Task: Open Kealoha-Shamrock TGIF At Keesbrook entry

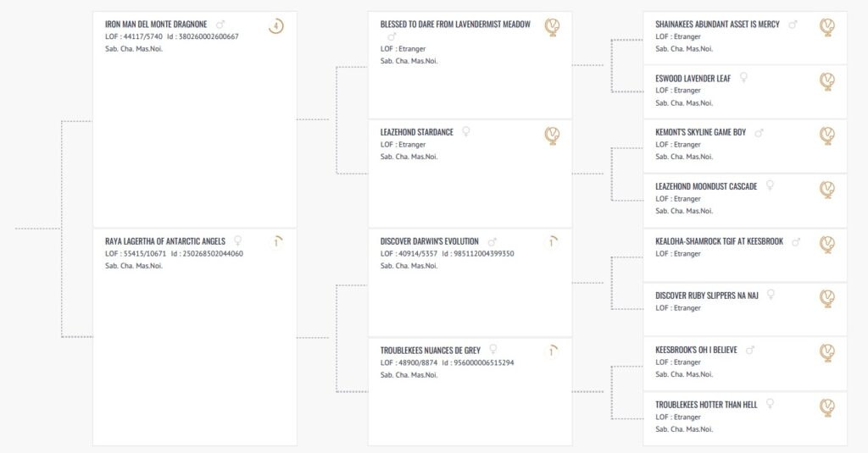Action: [x=719, y=241]
